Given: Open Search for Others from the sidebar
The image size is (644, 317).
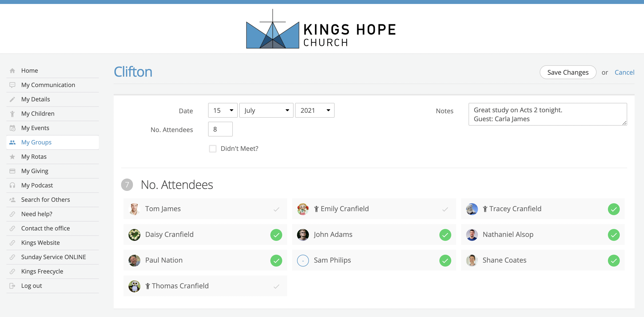Looking at the screenshot, I should [x=45, y=199].
